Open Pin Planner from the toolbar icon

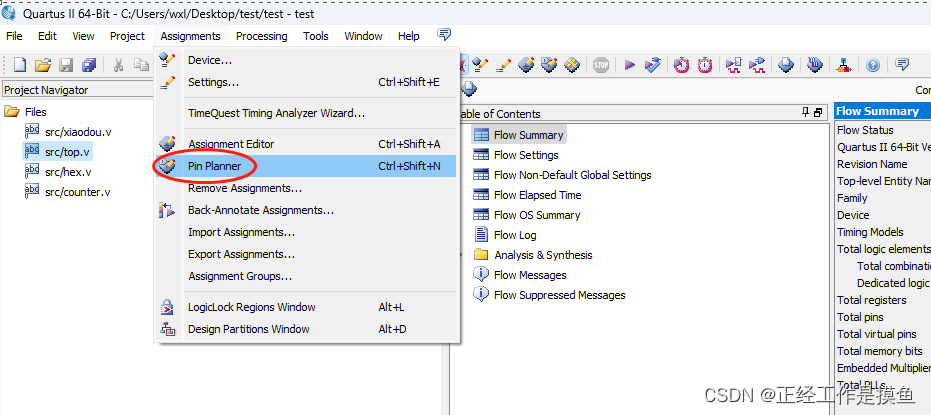(549, 64)
